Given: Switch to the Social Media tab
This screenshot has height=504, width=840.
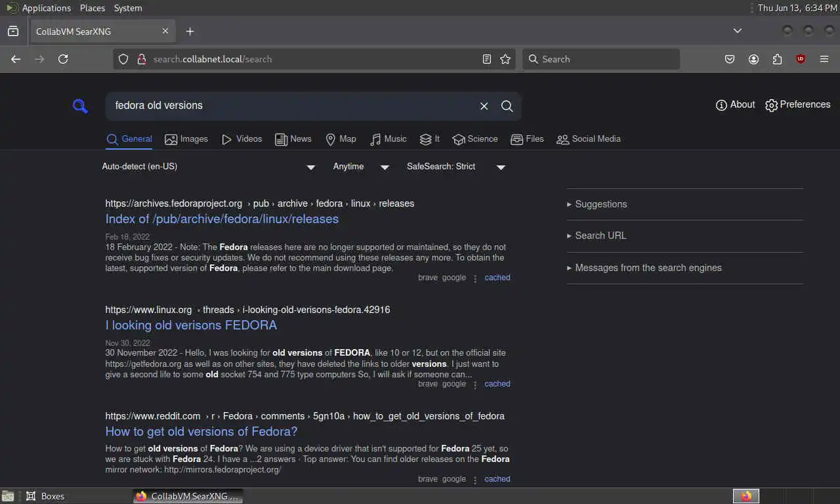Looking at the screenshot, I should [589, 139].
